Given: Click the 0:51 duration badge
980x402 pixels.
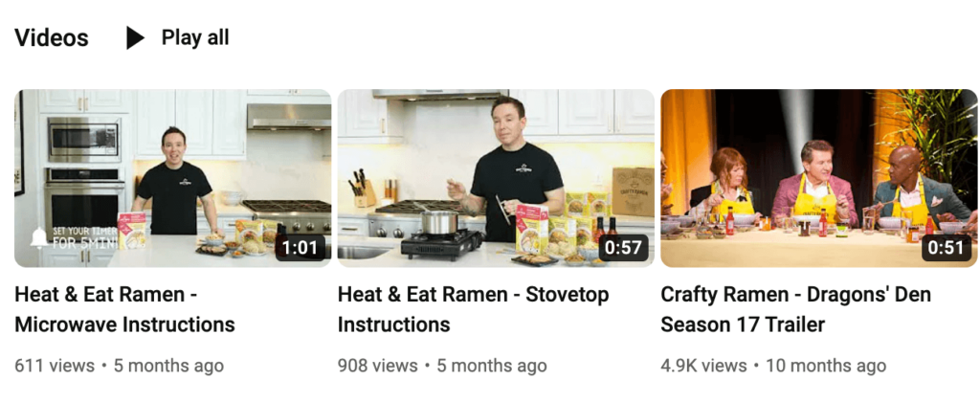Looking at the screenshot, I should [947, 248].
